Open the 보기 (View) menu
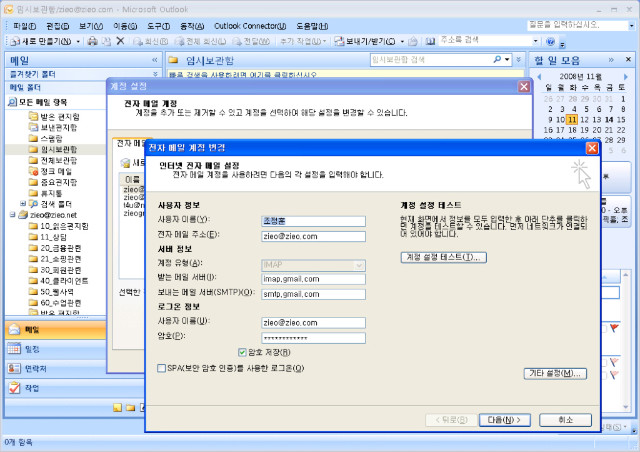This screenshot has width=640, height=452. point(91,26)
